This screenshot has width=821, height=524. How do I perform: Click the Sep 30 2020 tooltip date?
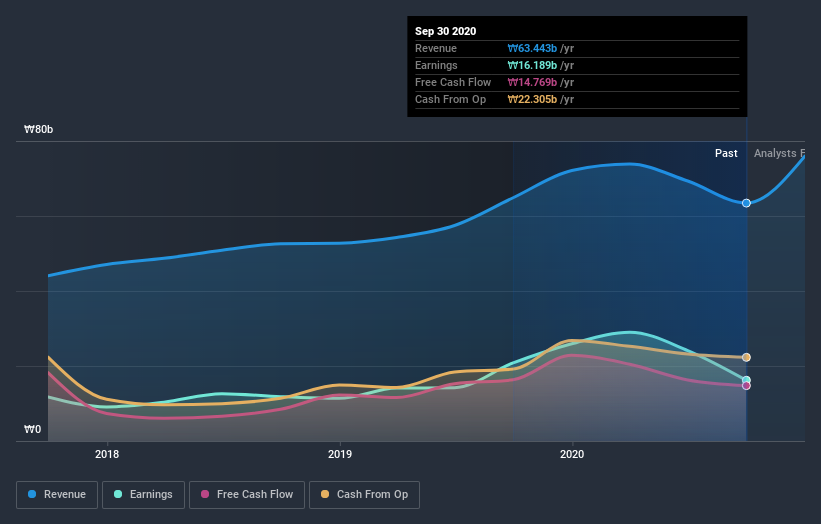(x=446, y=31)
